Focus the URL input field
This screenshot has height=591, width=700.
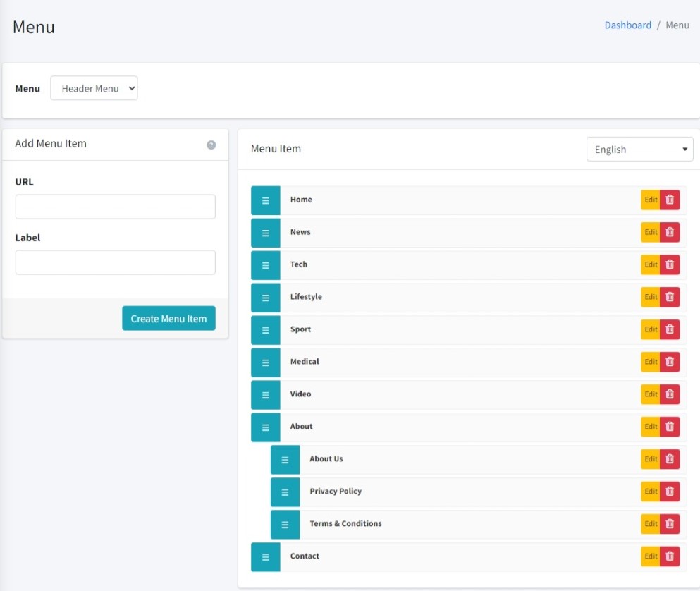(116, 207)
